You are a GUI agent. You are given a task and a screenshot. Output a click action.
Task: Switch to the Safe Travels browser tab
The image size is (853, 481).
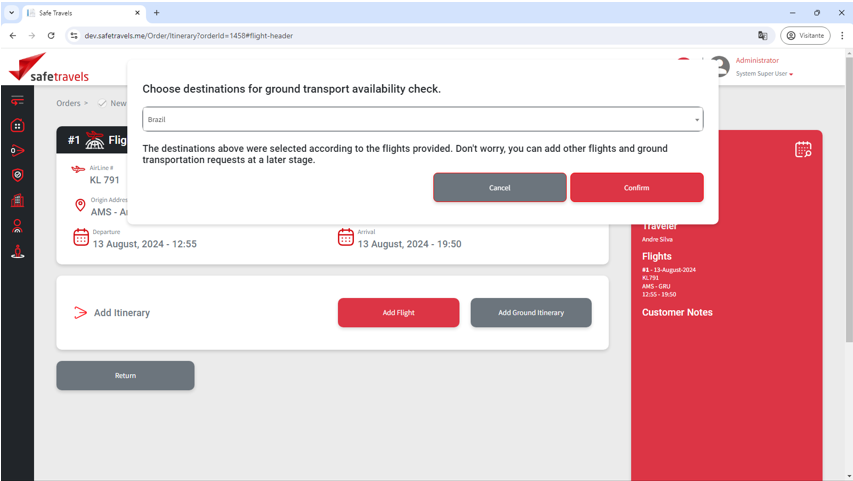[80, 12]
